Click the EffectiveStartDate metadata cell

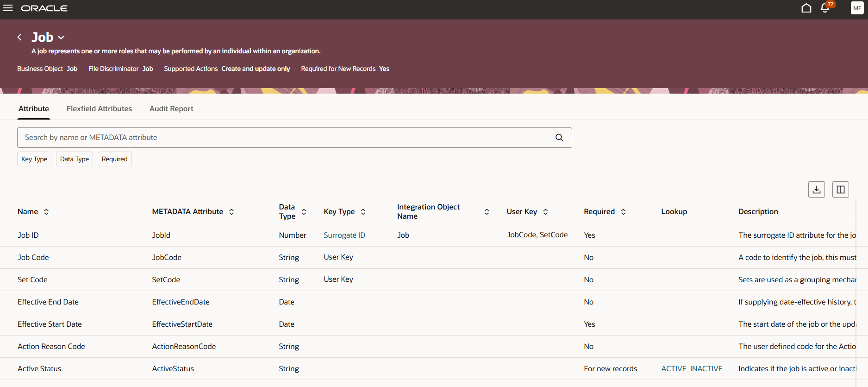(x=182, y=324)
